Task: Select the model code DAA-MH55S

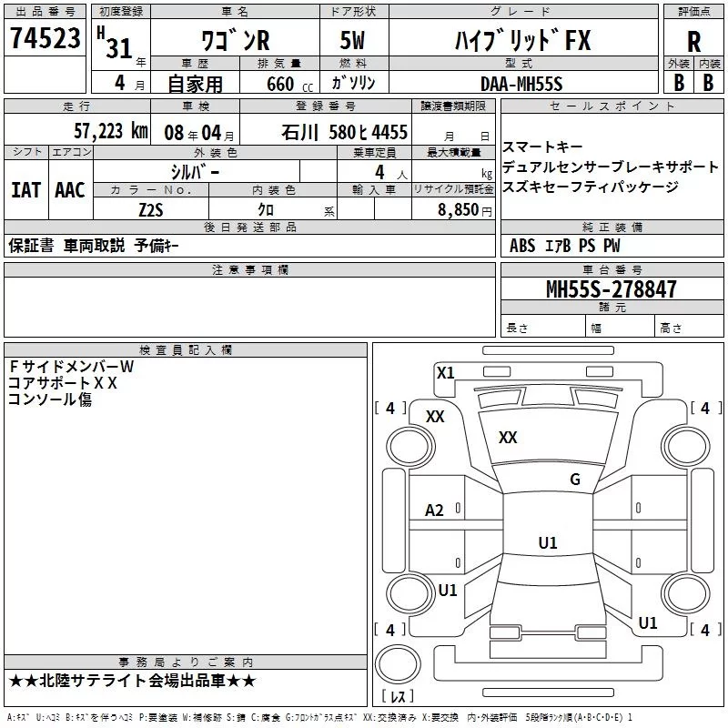Action: 521,84
